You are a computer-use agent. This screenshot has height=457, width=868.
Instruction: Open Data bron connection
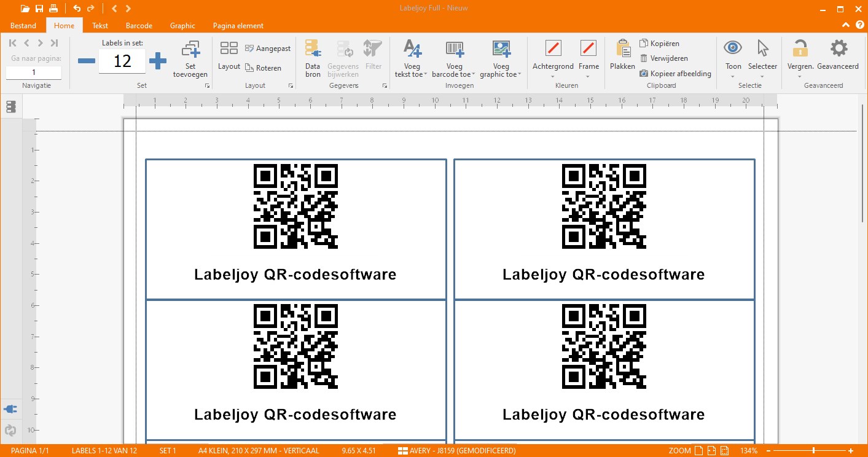click(313, 59)
